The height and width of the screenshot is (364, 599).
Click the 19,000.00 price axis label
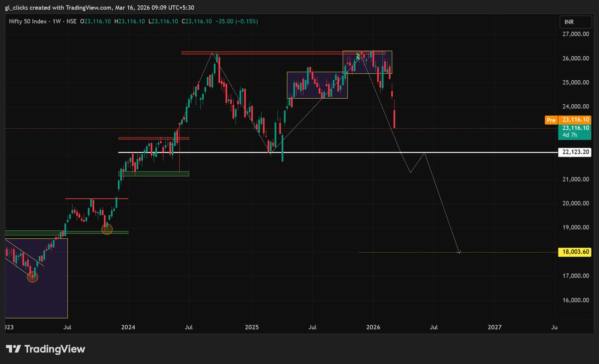coord(577,227)
